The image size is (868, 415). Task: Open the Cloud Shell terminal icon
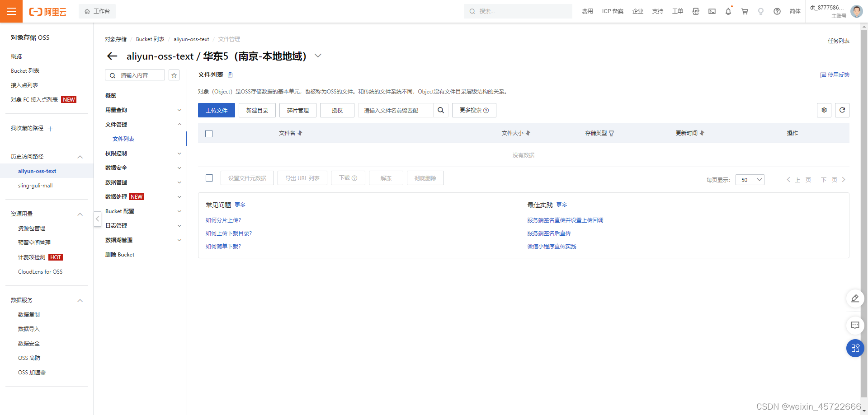[712, 11]
